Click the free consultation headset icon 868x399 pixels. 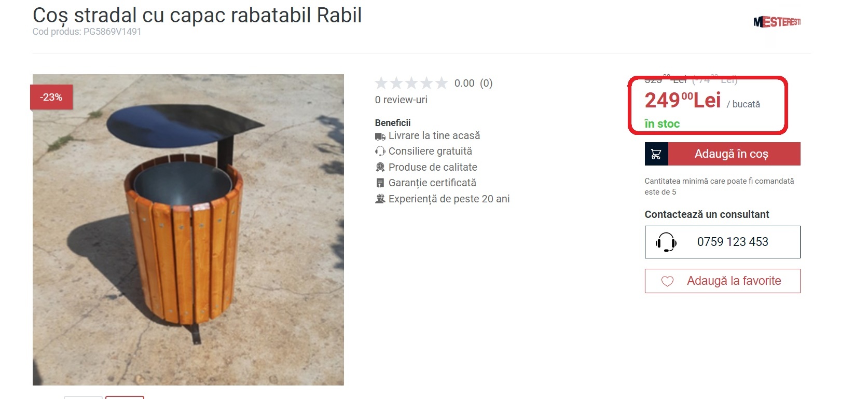(380, 152)
